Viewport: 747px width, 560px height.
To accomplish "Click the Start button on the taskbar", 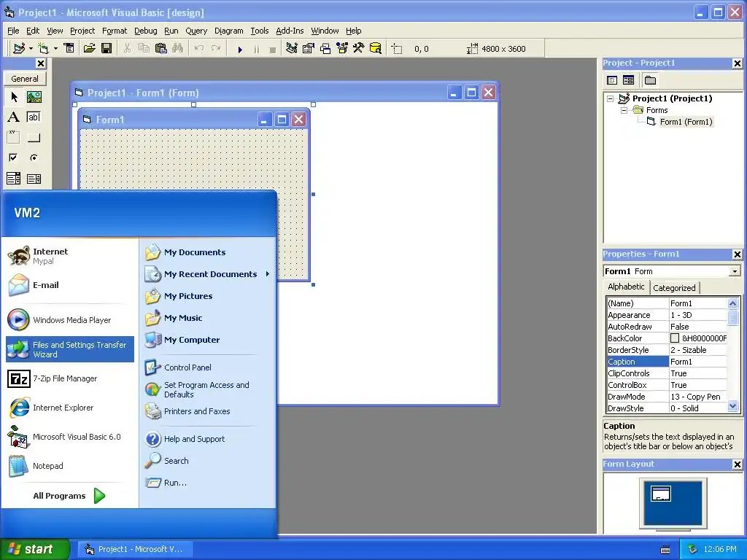I will (x=34, y=549).
